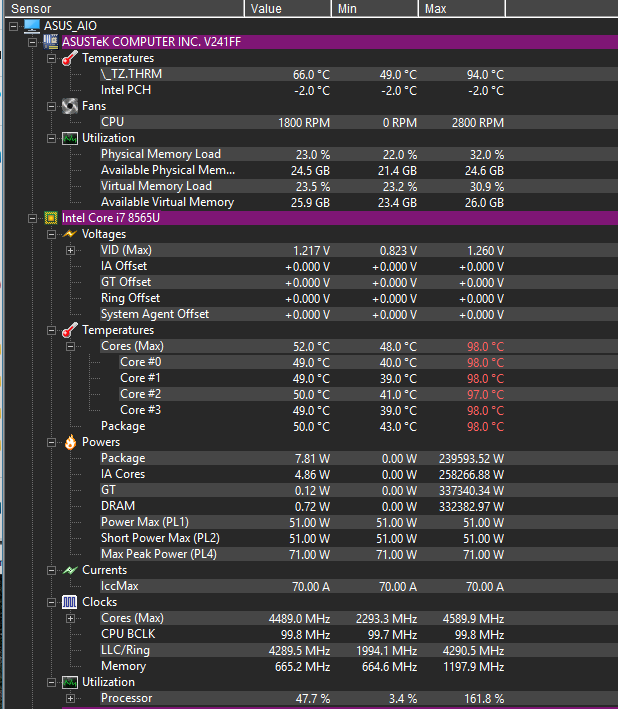Expand the Cores (Max) clocks entry
The height and width of the screenshot is (709, 618).
[x=70, y=618]
